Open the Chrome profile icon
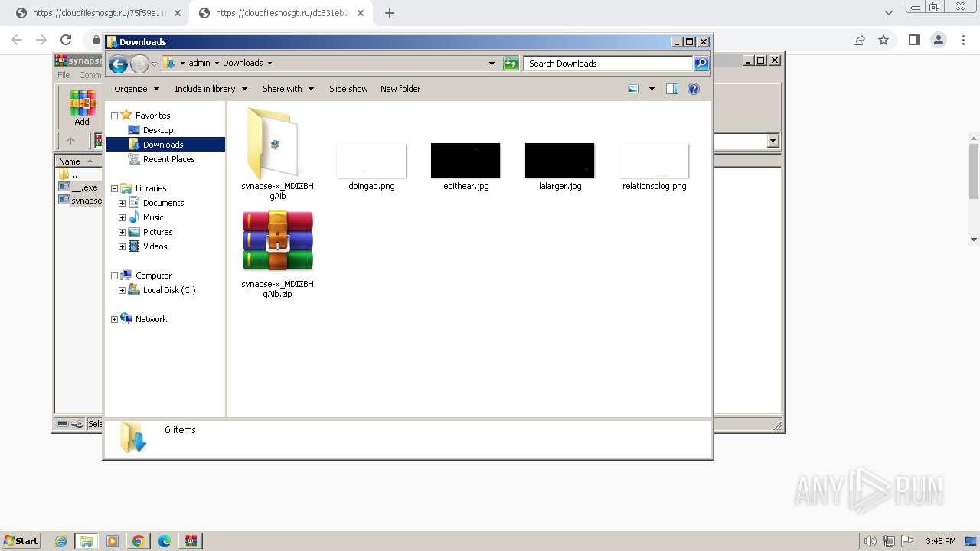 pyautogui.click(x=938, y=40)
